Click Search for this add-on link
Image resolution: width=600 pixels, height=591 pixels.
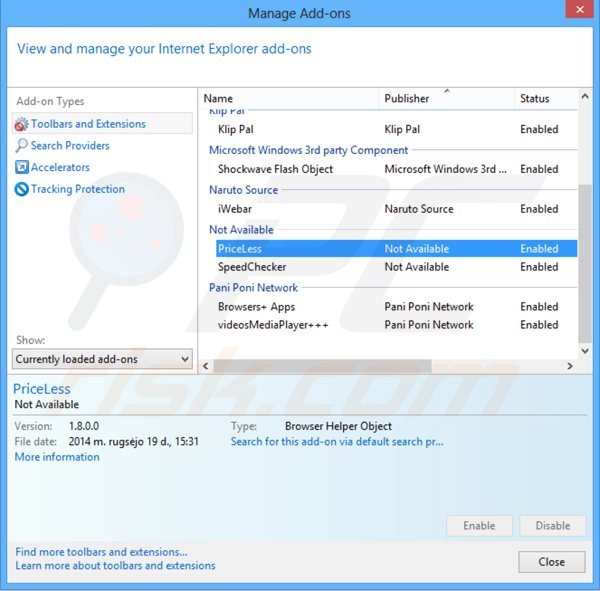337,441
